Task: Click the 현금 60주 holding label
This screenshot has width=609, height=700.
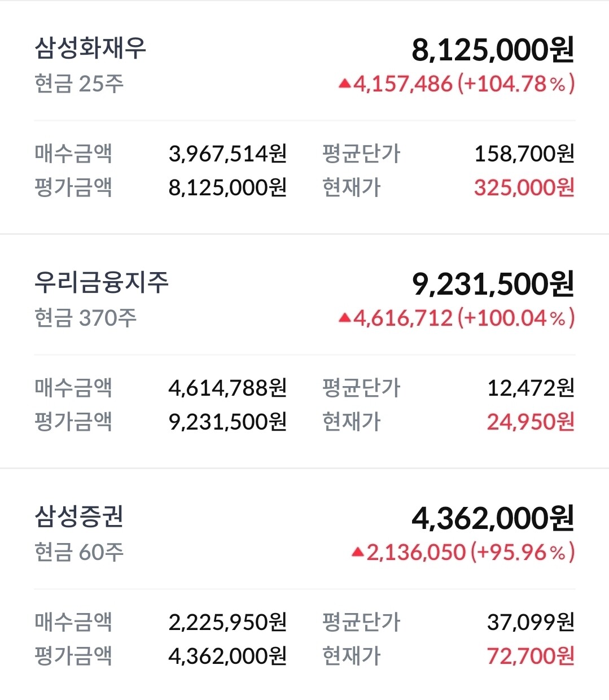Action: coord(79,552)
